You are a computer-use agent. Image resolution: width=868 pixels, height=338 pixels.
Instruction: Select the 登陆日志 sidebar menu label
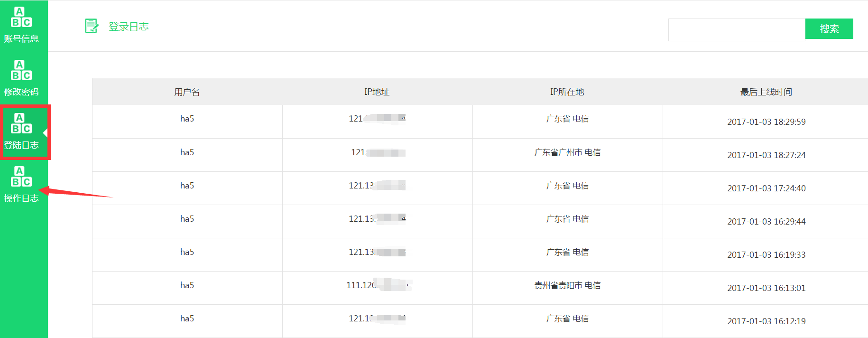pyautogui.click(x=21, y=145)
